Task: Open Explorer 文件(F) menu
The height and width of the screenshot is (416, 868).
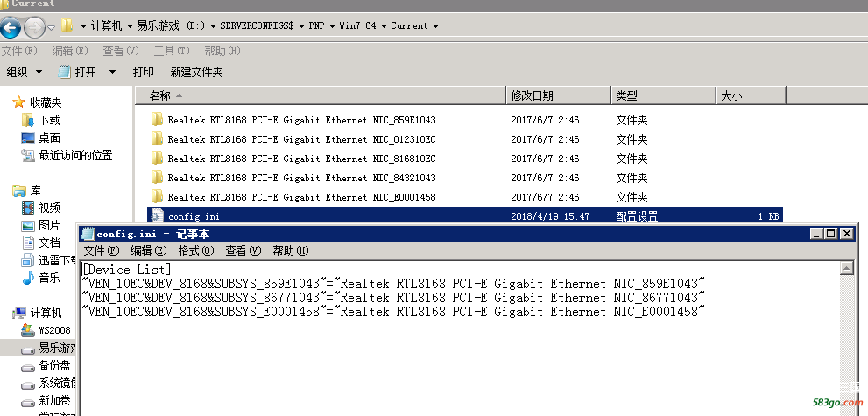Action: click(19, 51)
